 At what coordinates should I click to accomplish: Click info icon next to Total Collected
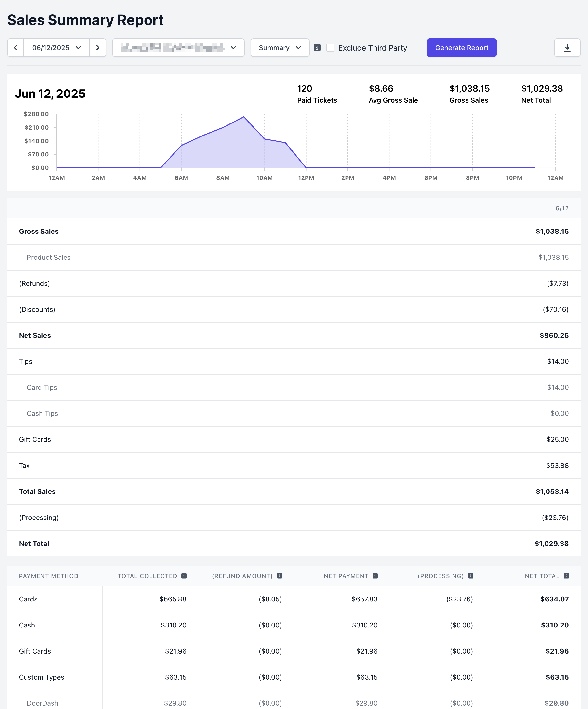(x=184, y=576)
